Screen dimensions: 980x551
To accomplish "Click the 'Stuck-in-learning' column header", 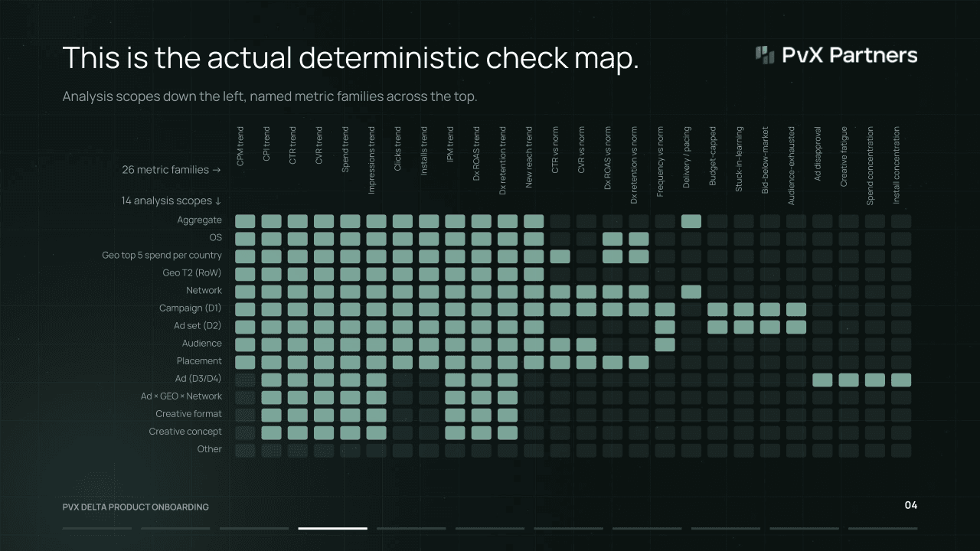I will point(739,158).
